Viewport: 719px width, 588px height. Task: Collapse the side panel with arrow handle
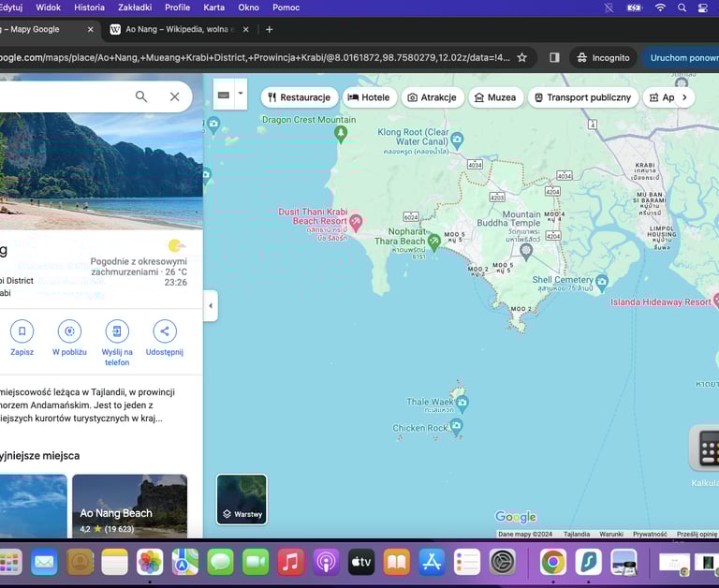pos(211,305)
